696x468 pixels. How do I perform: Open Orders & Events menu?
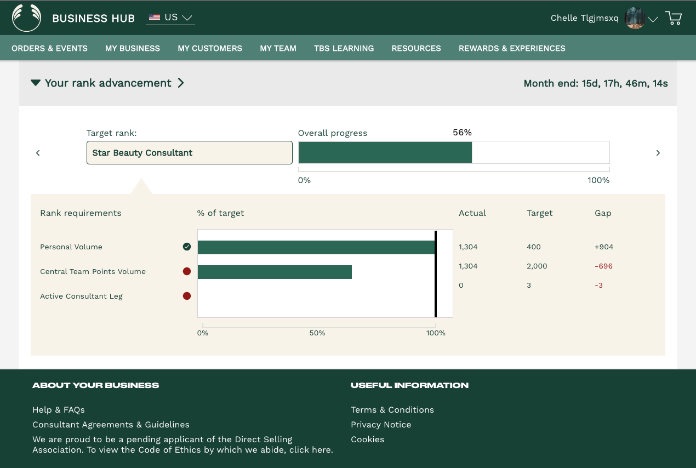coord(49,48)
